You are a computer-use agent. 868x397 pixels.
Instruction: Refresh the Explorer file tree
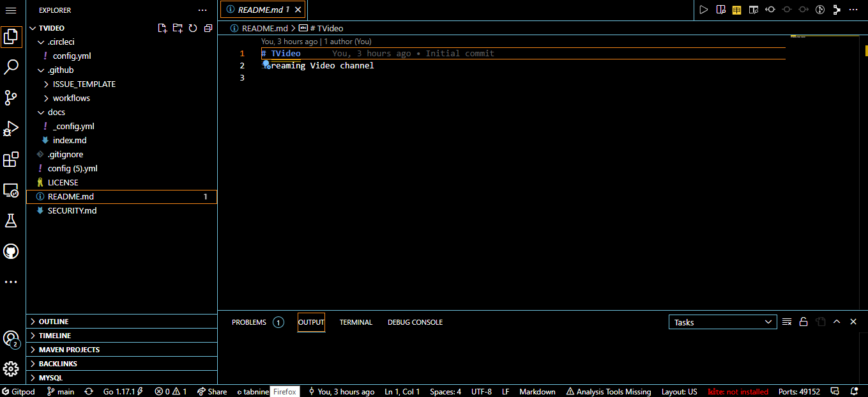click(x=193, y=28)
